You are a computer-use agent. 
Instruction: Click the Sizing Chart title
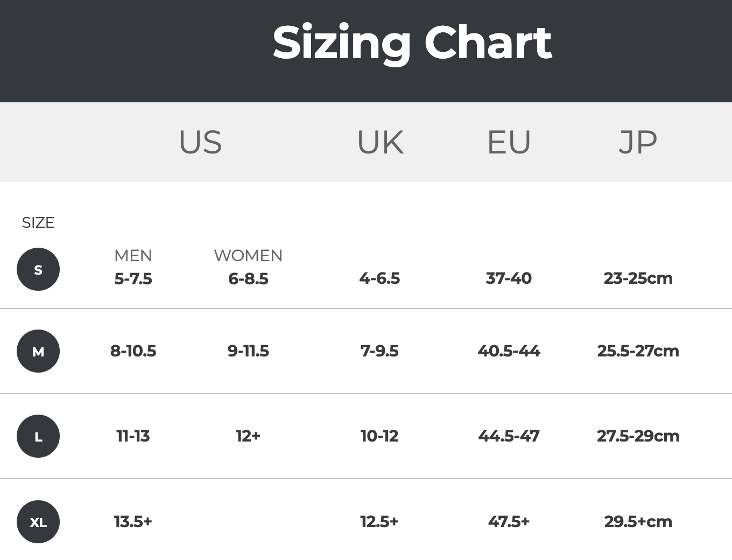click(x=412, y=43)
